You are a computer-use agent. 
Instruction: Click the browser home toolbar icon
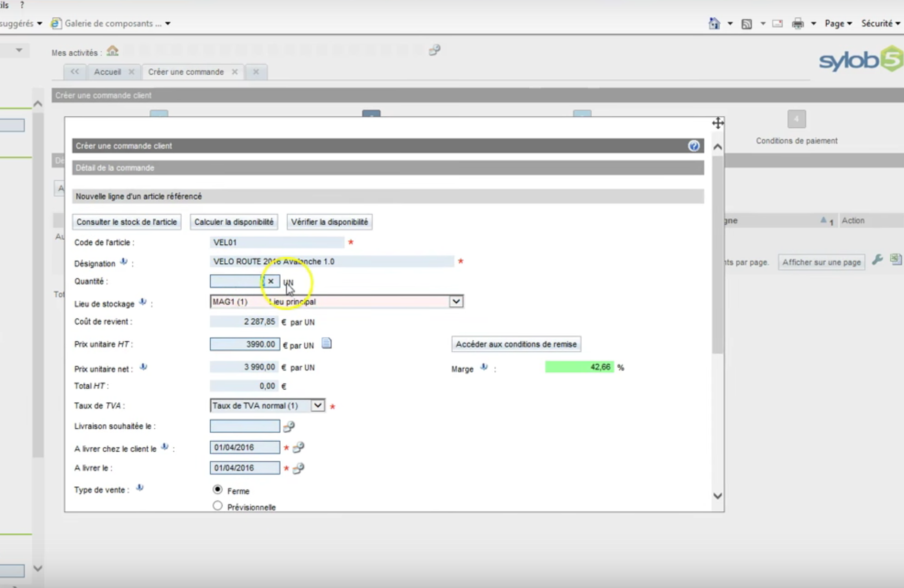(x=714, y=24)
